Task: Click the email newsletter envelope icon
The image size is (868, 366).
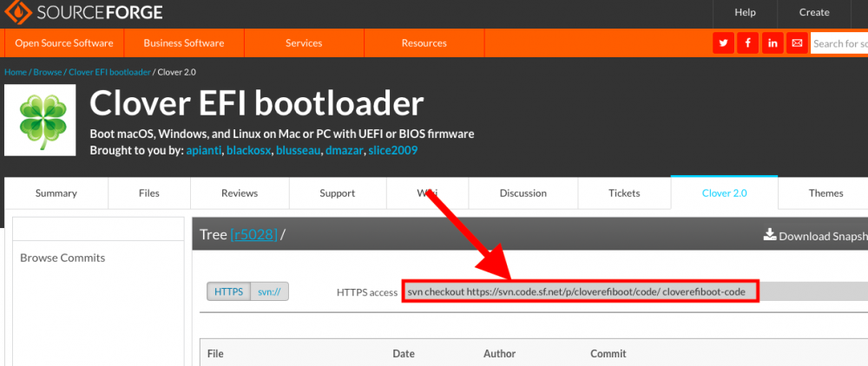Action: click(x=797, y=43)
